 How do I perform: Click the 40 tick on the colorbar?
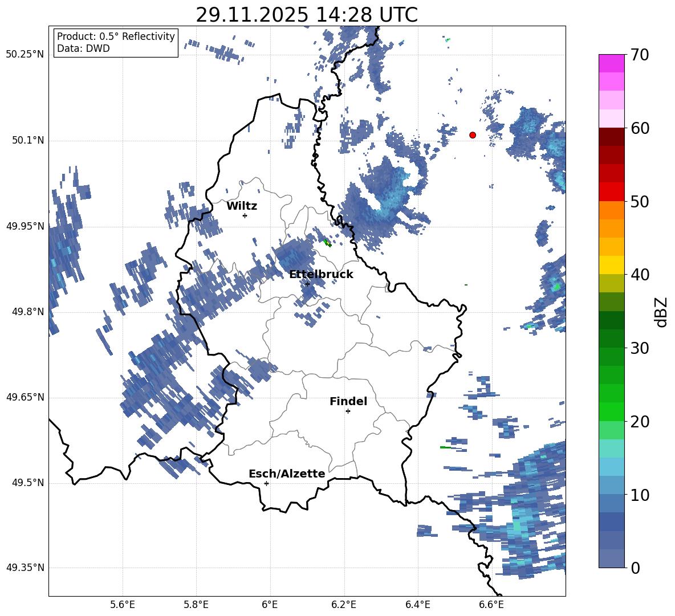coord(640,275)
